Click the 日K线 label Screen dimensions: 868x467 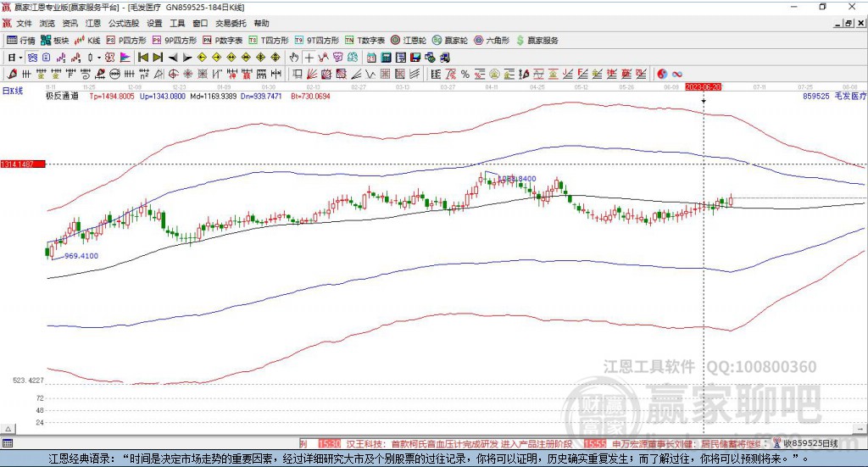click(x=13, y=91)
